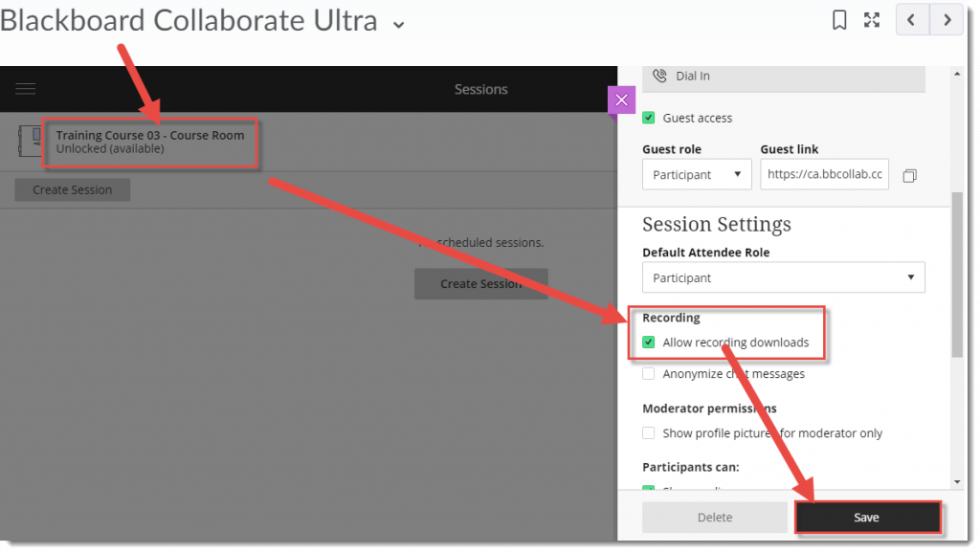The image size is (980, 553).
Task: Click the left navigation arrow
Action: [911, 19]
